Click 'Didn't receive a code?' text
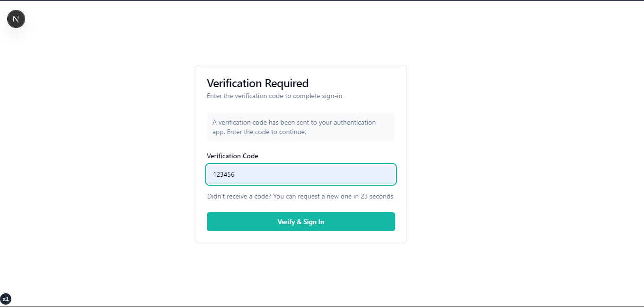Viewport: 644px width, 307px height. click(239, 196)
